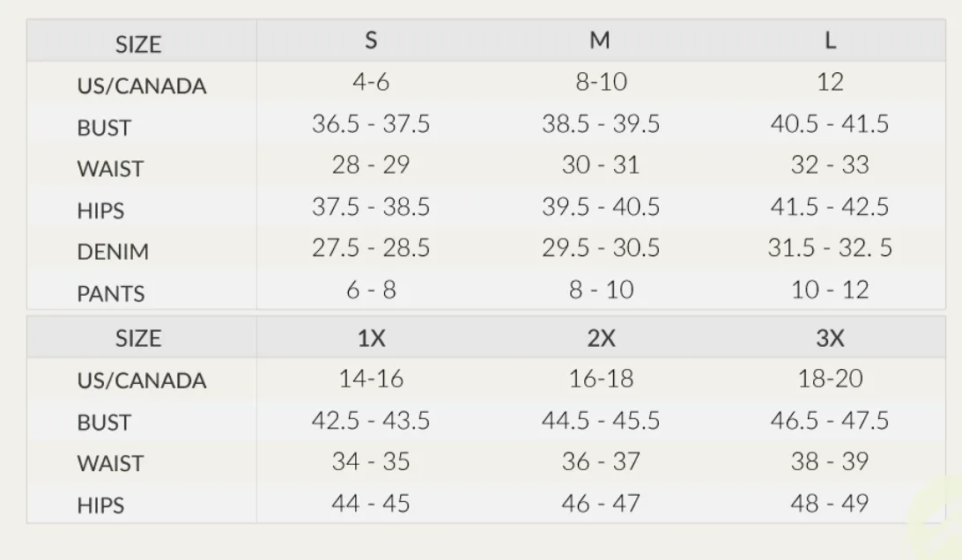Select the 1X size header
Viewport: 962px width, 560px height.
coord(371,338)
